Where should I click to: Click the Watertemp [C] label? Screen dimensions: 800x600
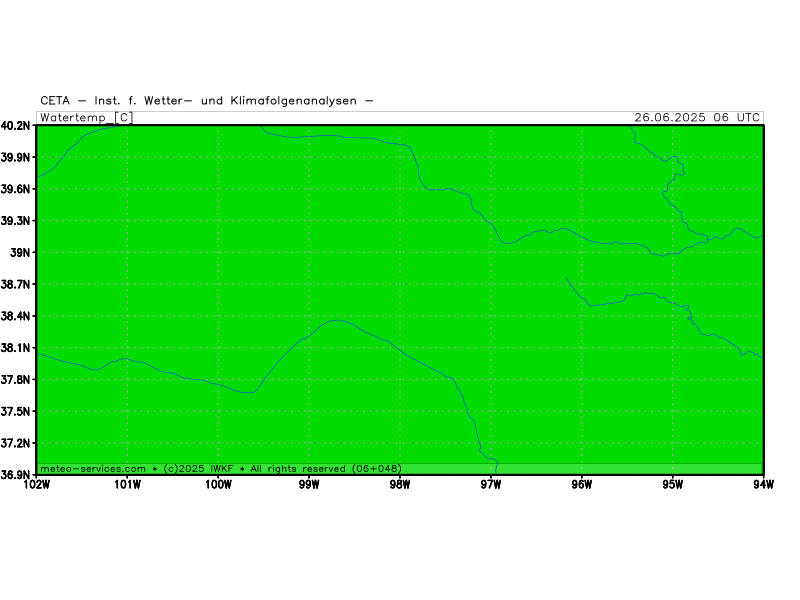pyautogui.click(x=86, y=118)
